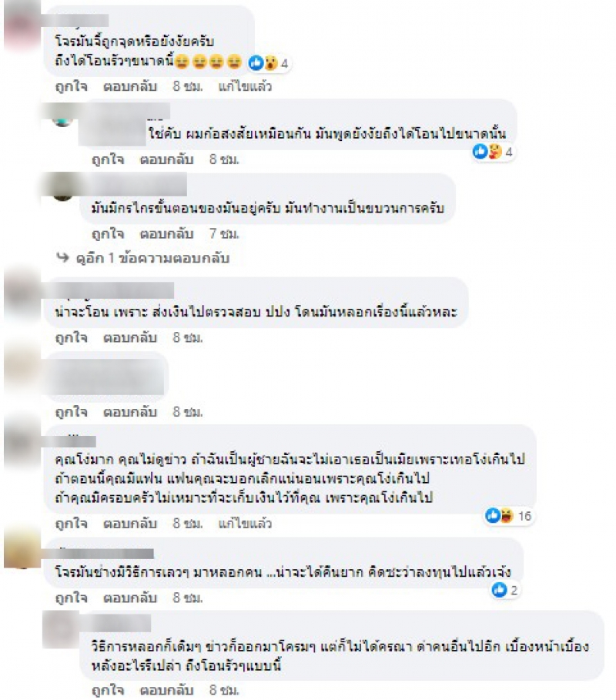Like the first comment about 'โจรมันจี้ถูกจุด'

point(72,86)
